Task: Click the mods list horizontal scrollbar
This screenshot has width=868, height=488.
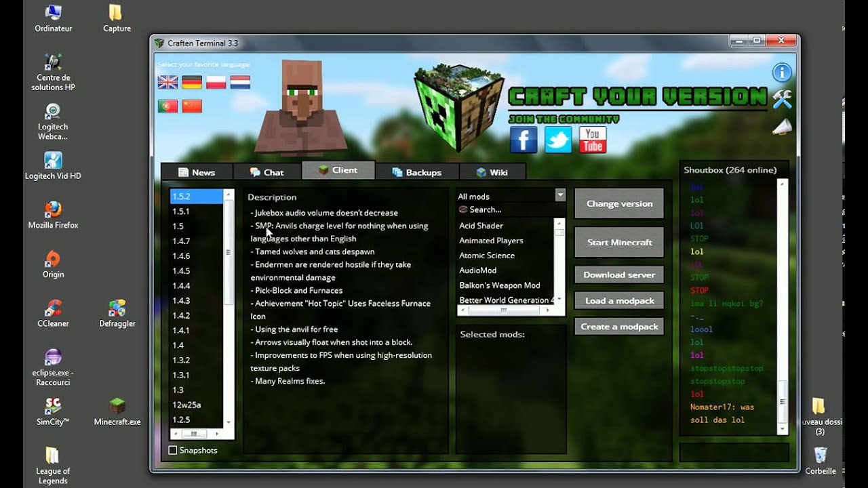Action: click(x=505, y=310)
